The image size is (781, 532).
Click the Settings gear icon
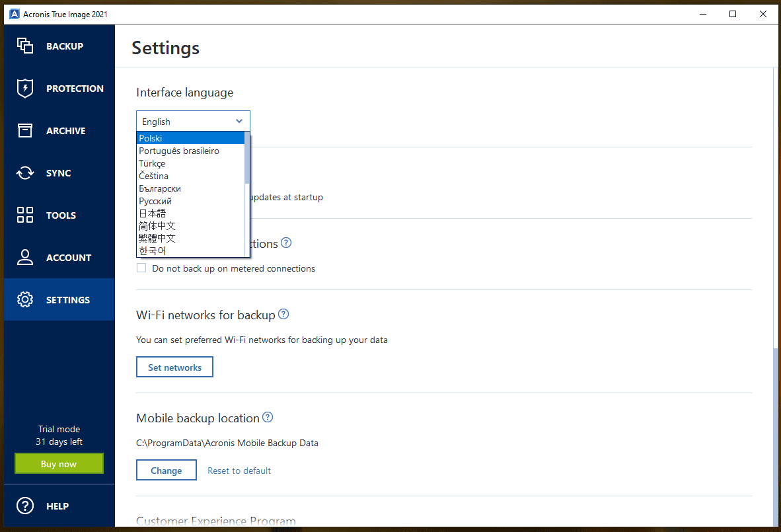25,300
